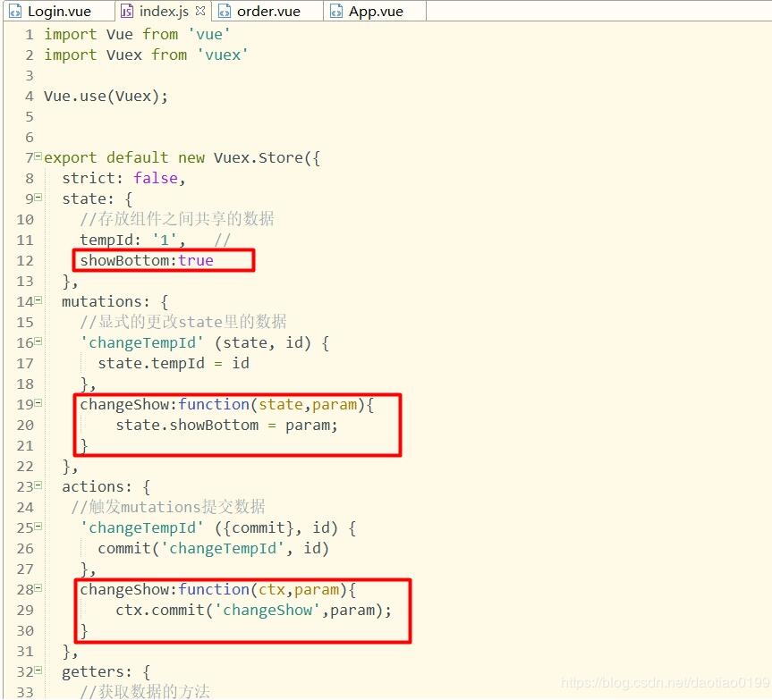
Task: Collapse the mutations block at line 14
Action: (x=38, y=300)
